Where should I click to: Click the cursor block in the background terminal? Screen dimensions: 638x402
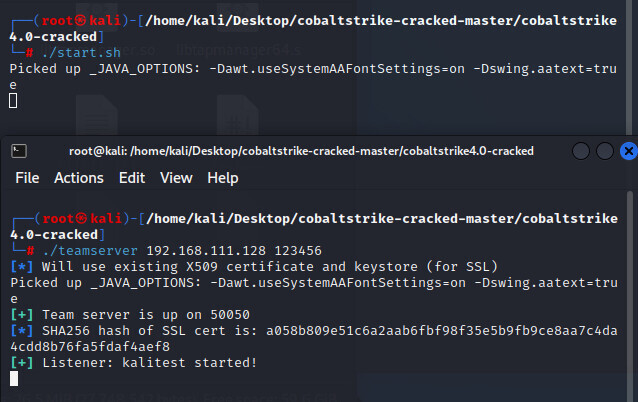14,101
